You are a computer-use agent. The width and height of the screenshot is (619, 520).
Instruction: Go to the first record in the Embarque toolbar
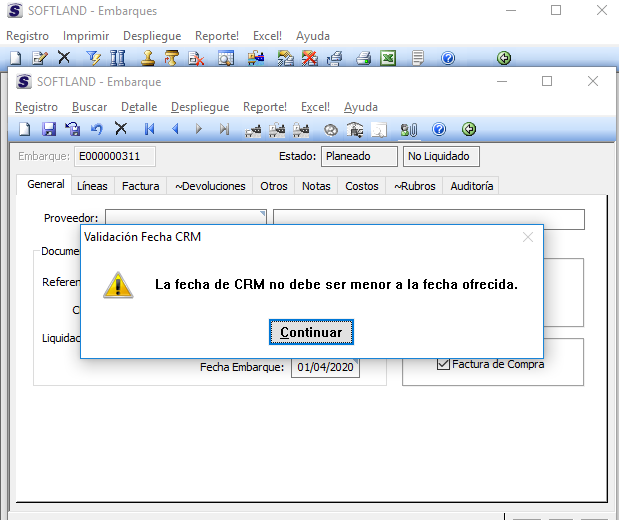(150, 129)
